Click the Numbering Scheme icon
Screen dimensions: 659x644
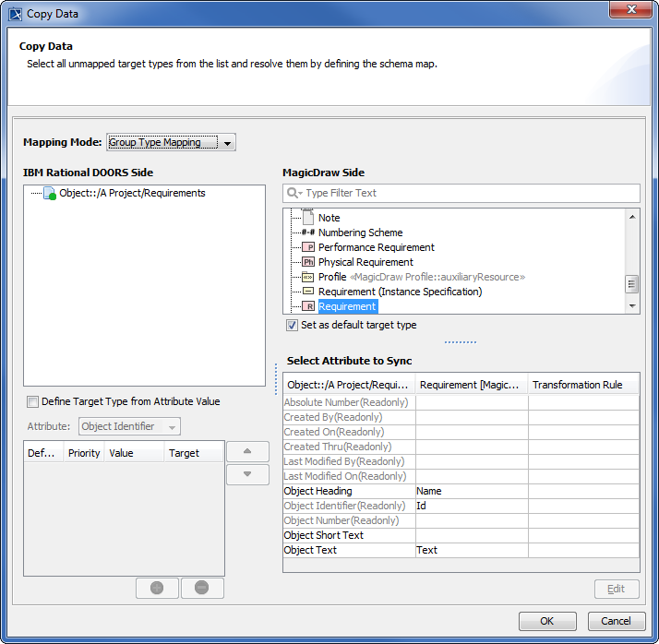[308, 233]
